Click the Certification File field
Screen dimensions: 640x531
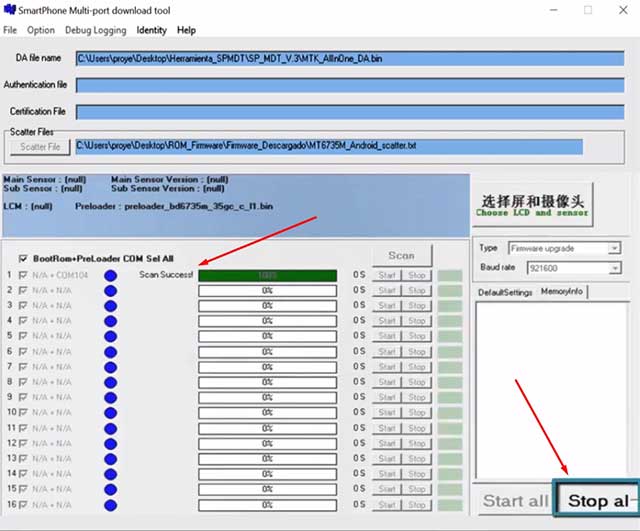click(350, 112)
